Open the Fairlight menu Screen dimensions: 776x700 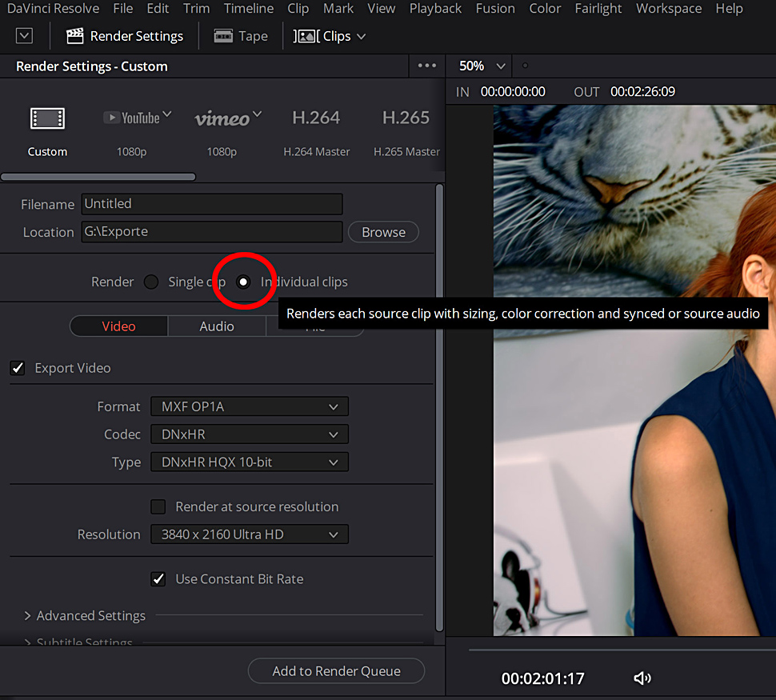(598, 9)
